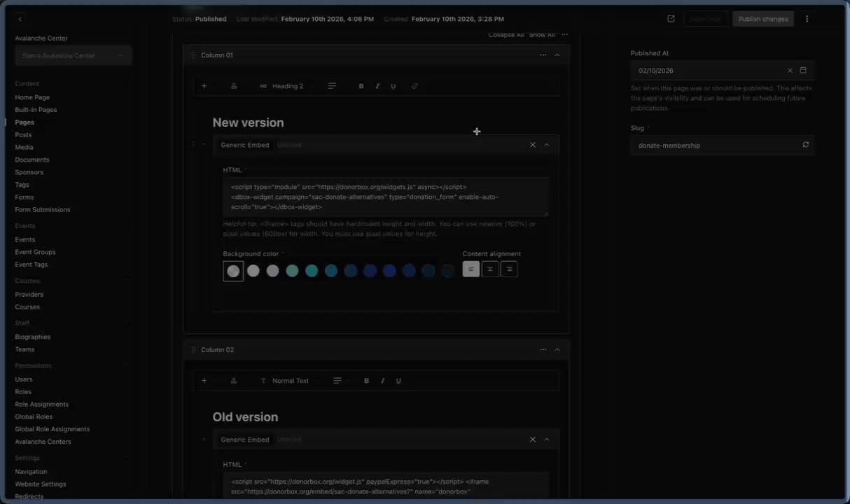850x504 pixels.
Task: Open Website Settings in the sidebar
Action: click(41, 484)
